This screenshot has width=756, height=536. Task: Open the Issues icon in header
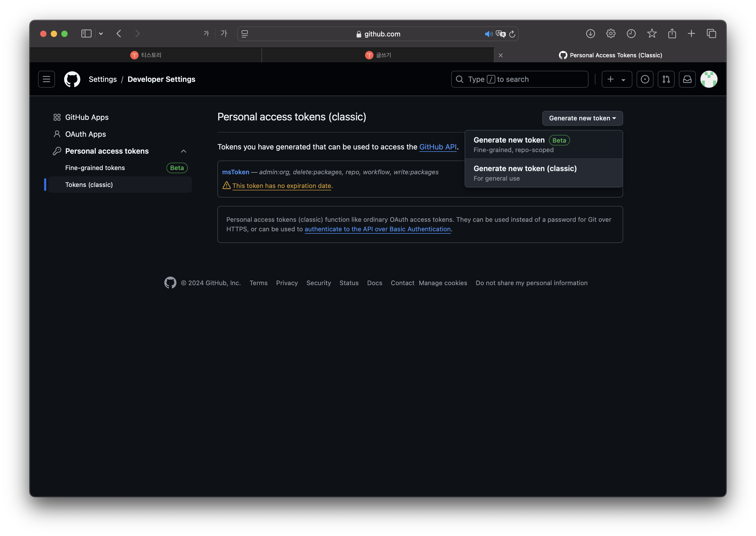(x=645, y=79)
